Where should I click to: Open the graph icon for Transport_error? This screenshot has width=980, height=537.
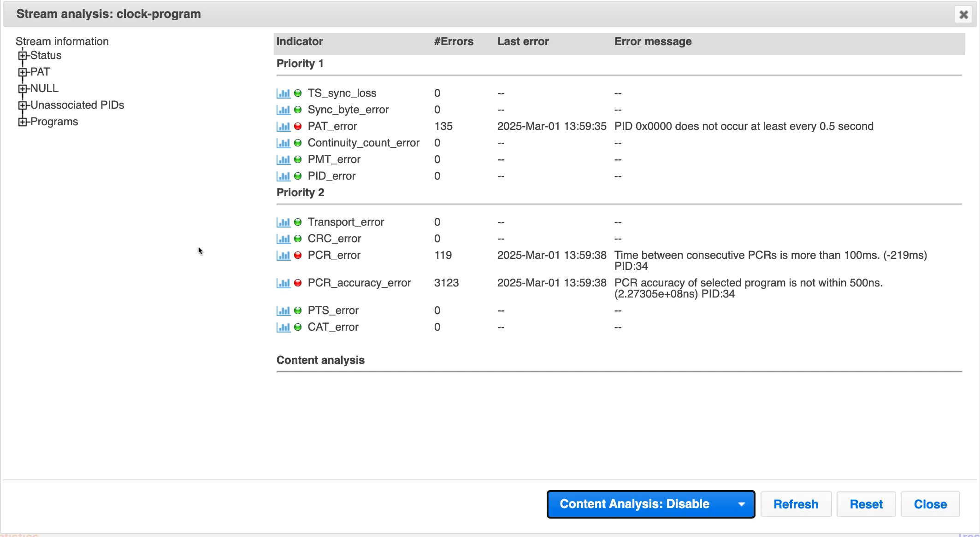click(283, 222)
